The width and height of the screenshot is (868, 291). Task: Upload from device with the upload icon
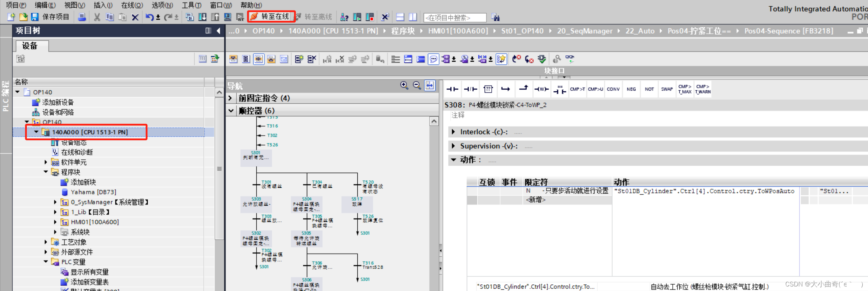point(215,17)
